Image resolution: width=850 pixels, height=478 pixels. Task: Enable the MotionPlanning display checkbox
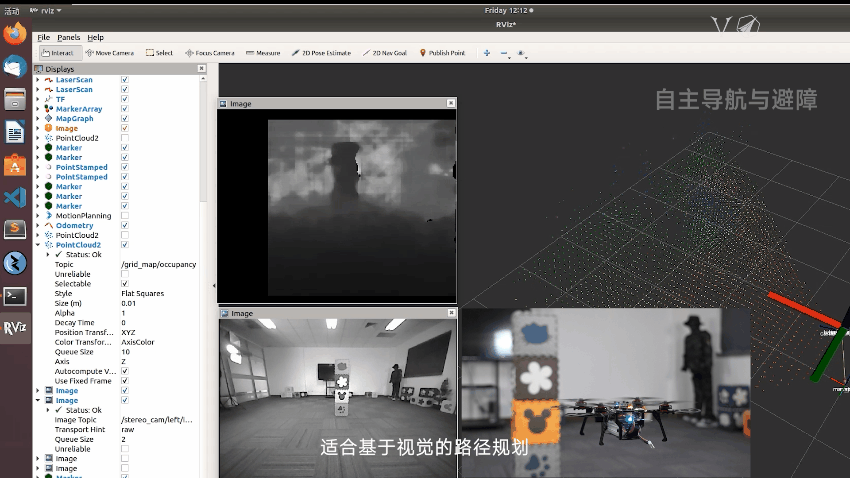(x=125, y=216)
